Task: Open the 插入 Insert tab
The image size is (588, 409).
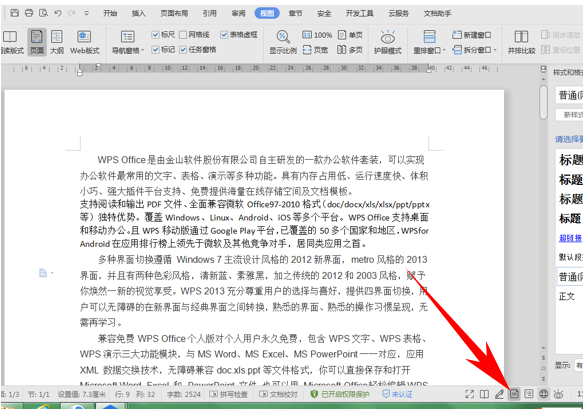Action: click(x=138, y=13)
